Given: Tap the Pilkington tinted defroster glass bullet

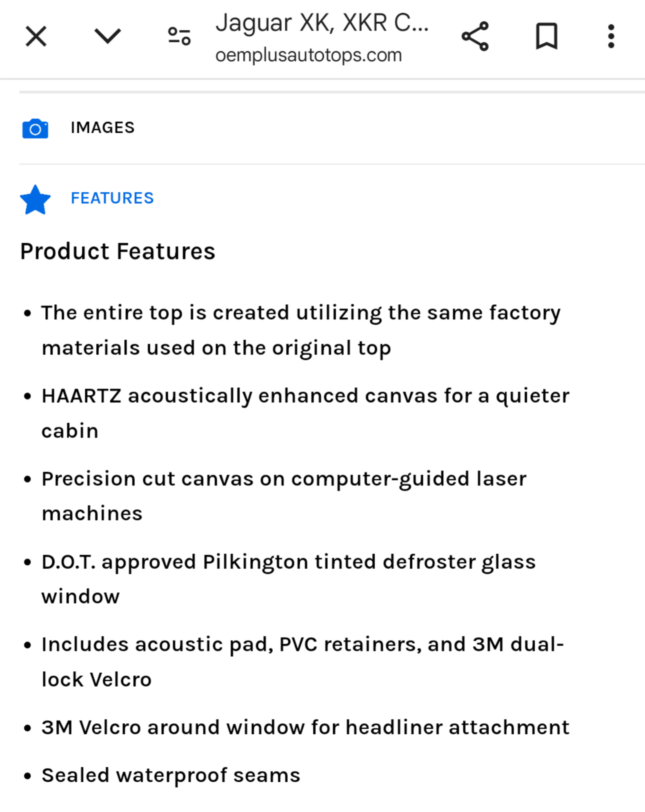Looking at the screenshot, I should [x=288, y=562].
